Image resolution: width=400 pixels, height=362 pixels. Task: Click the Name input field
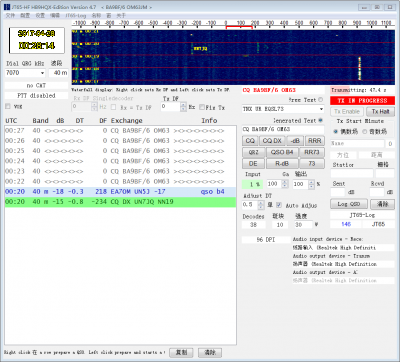tap(357, 144)
